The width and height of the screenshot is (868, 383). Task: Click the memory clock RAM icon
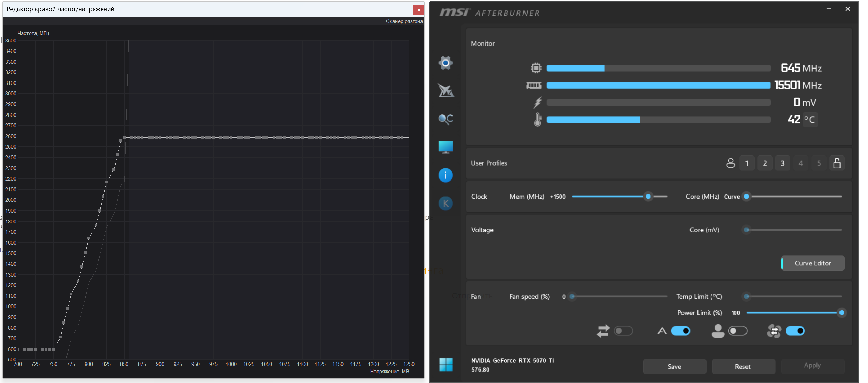coord(534,85)
